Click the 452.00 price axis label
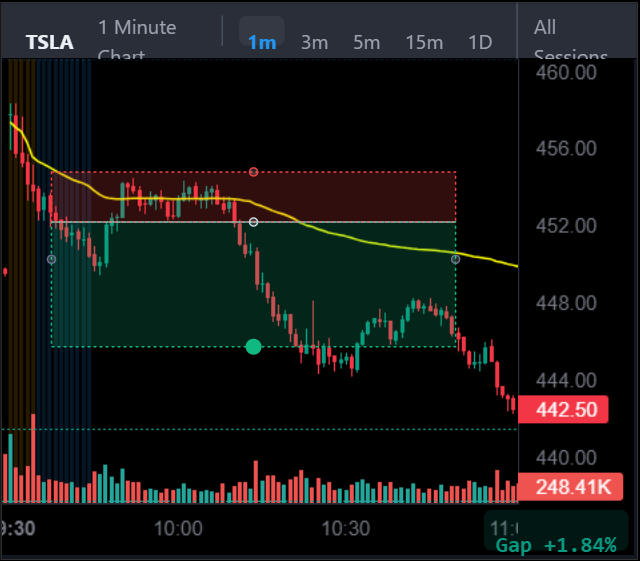Screen dimensions: 640x561 point(566,226)
